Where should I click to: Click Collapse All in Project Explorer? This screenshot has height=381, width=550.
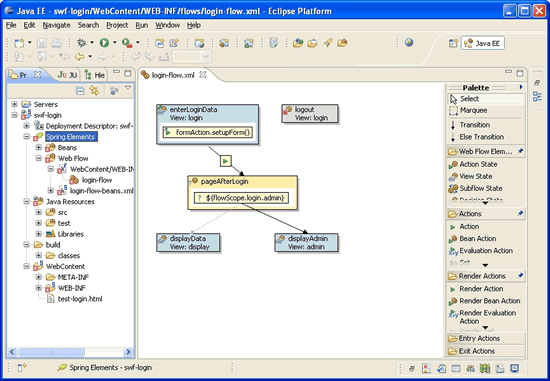[80, 91]
